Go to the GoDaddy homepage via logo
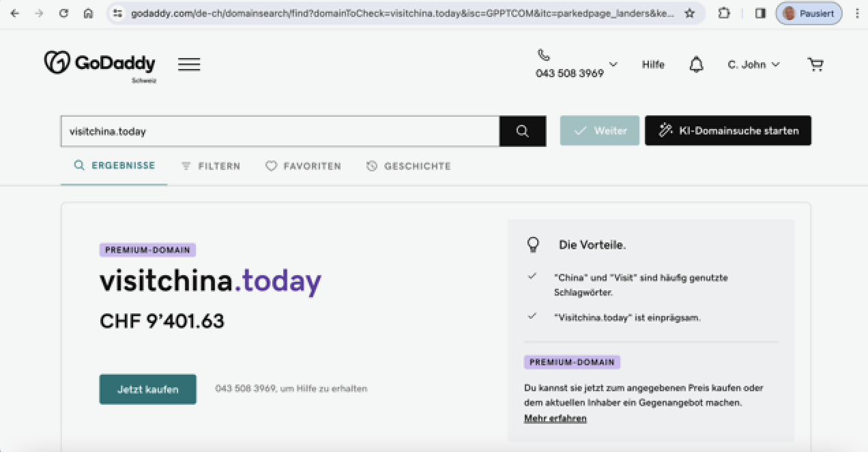The image size is (868, 452). coord(100,65)
